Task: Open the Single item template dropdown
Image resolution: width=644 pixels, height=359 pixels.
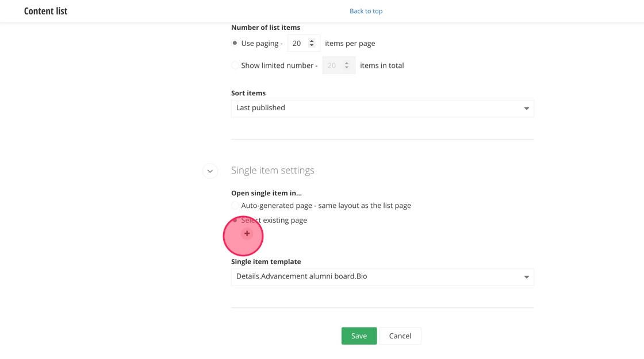Action: [382, 277]
